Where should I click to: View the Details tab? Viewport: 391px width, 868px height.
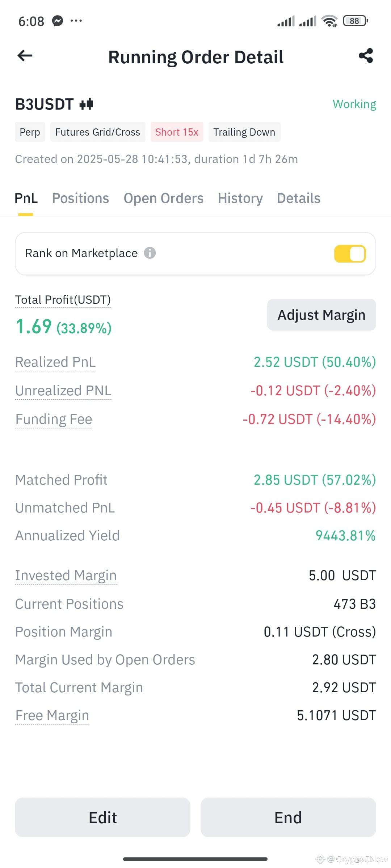[x=299, y=198]
